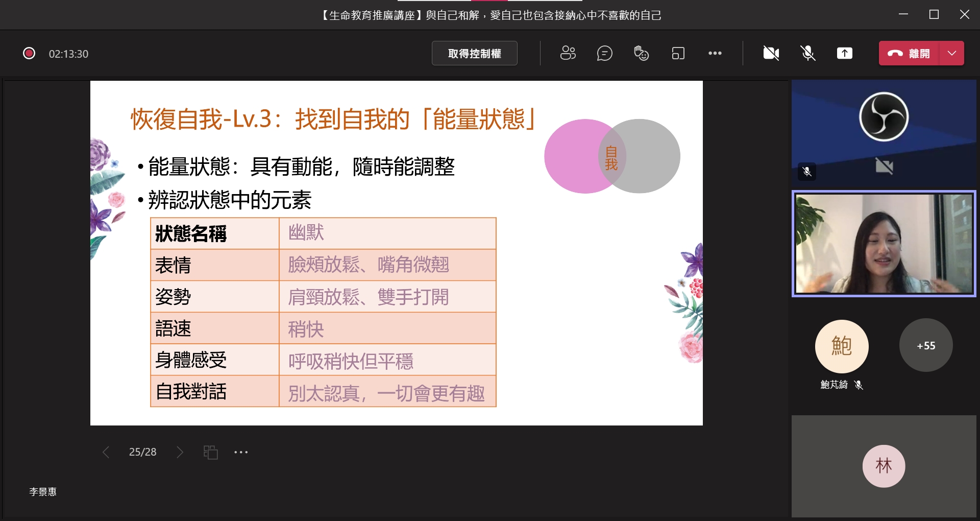Open the participants panel

coord(568,53)
